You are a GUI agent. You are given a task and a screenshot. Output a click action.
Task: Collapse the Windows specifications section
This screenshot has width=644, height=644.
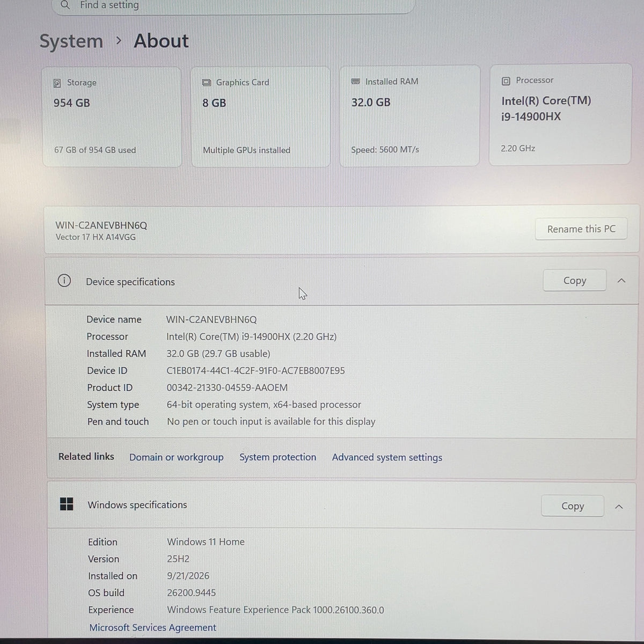[x=619, y=507]
